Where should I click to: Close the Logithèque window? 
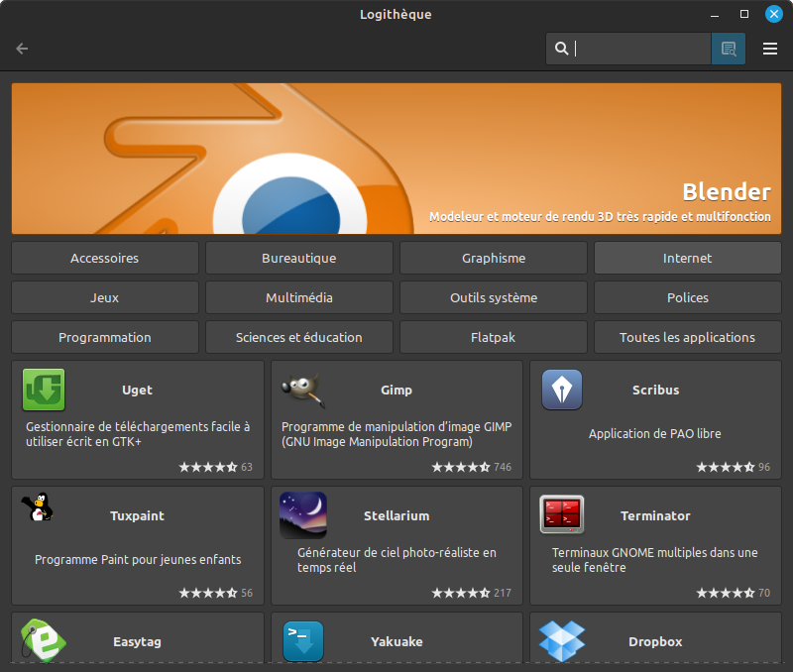click(x=774, y=14)
